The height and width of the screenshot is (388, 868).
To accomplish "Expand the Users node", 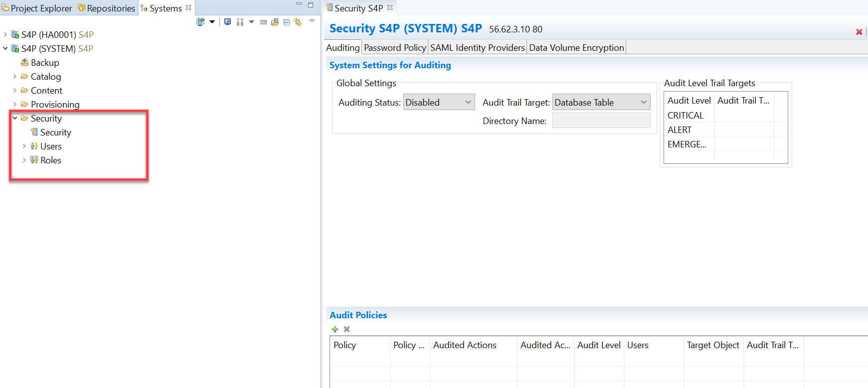I will (x=24, y=146).
